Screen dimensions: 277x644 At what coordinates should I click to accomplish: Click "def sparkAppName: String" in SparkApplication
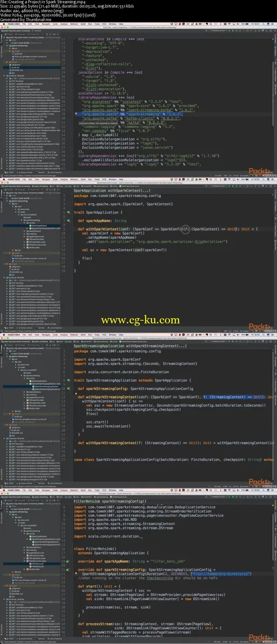[102, 220]
